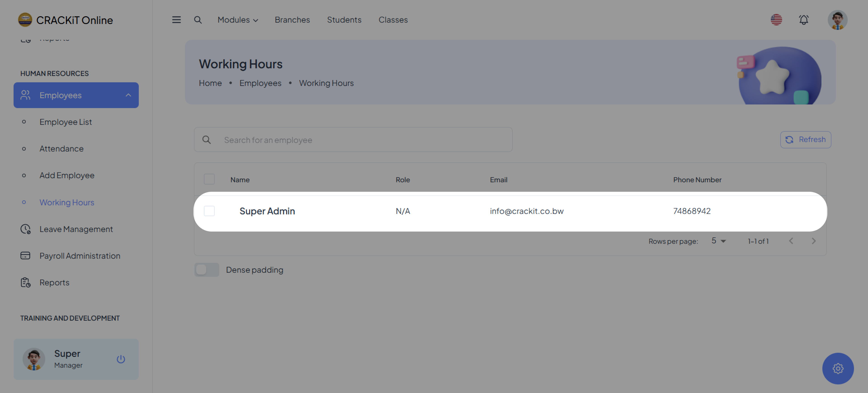
Task: Open search with the top bar magnifier icon
Action: coord(198,20)
